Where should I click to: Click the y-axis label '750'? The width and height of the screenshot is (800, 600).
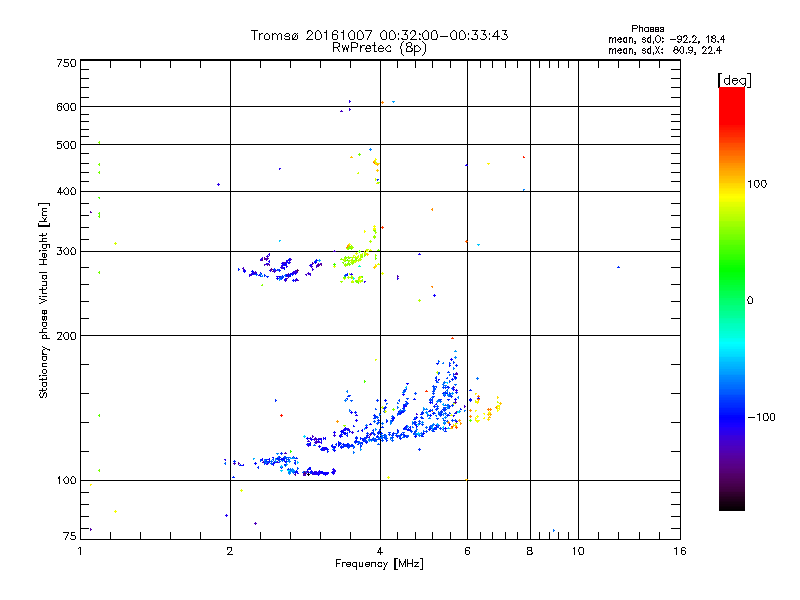66,63
